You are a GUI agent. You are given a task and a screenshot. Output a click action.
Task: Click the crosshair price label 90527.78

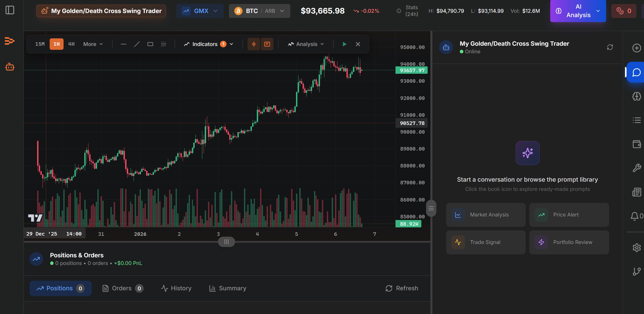(411, 123)
